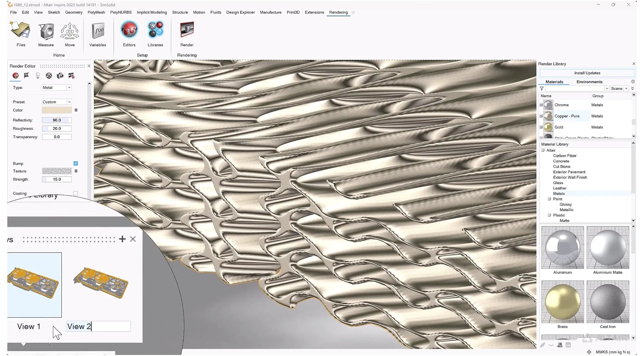Switch to the Environments tab
Viewport: 644px width, 356px height.
[589, 82]
